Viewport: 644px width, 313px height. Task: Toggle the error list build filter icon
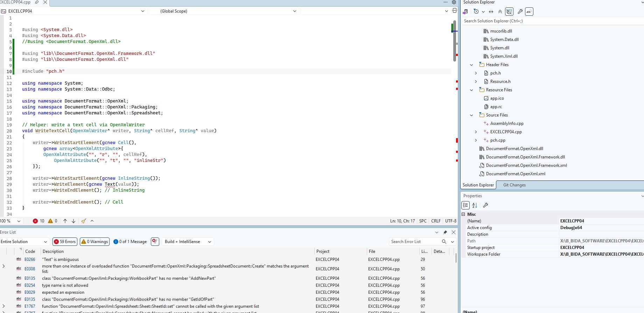click(x=155, y=242)
